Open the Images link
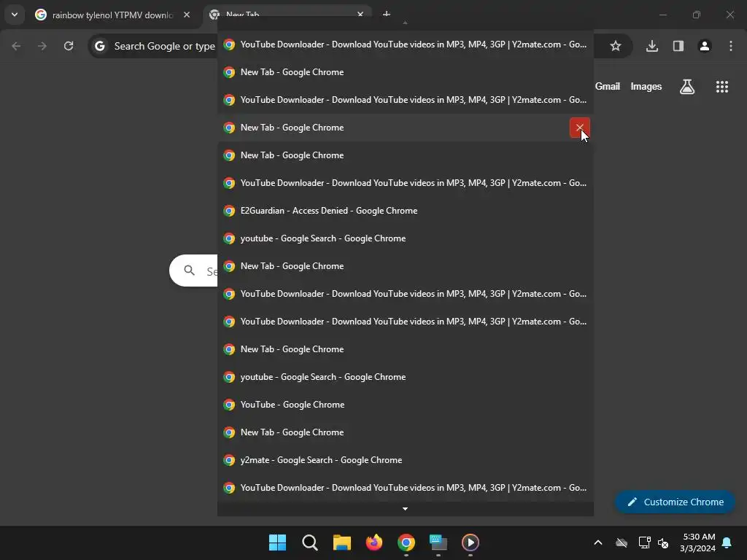The height and width of the screenshot is (560, 747). tap(646, 86)
